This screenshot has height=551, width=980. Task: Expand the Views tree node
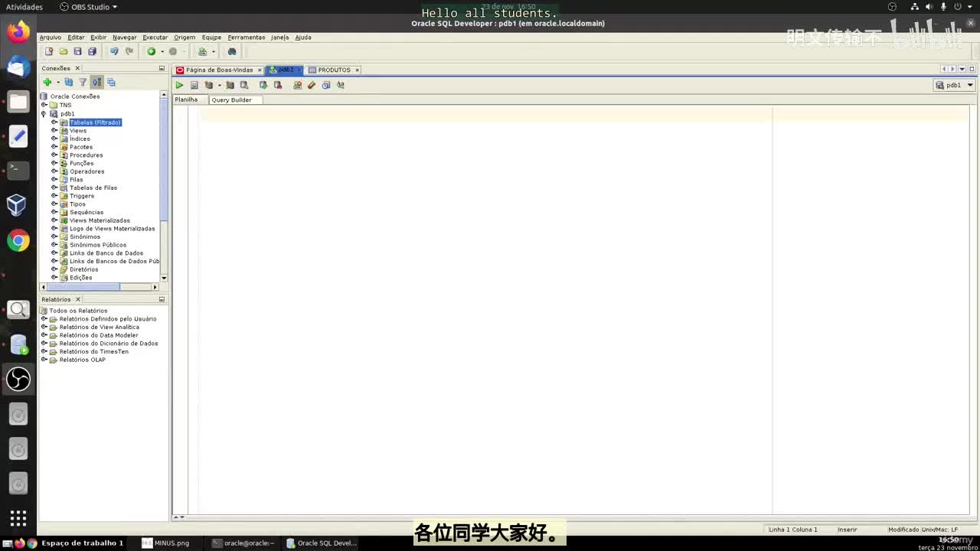pos(54,131)
